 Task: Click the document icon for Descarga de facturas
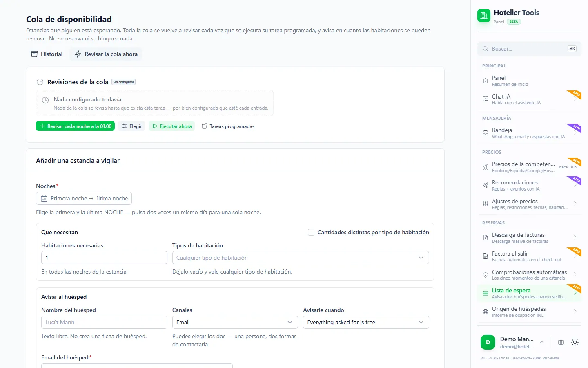[486, 238]
